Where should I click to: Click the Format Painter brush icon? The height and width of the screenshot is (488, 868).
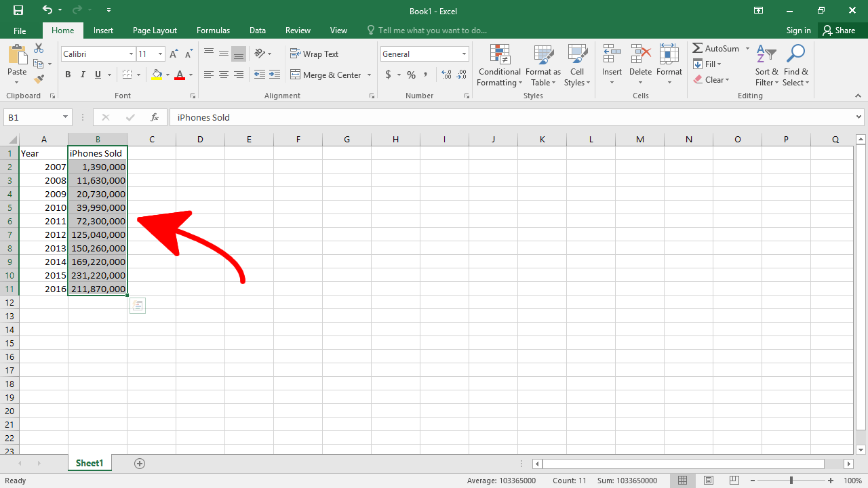point(39,79)
